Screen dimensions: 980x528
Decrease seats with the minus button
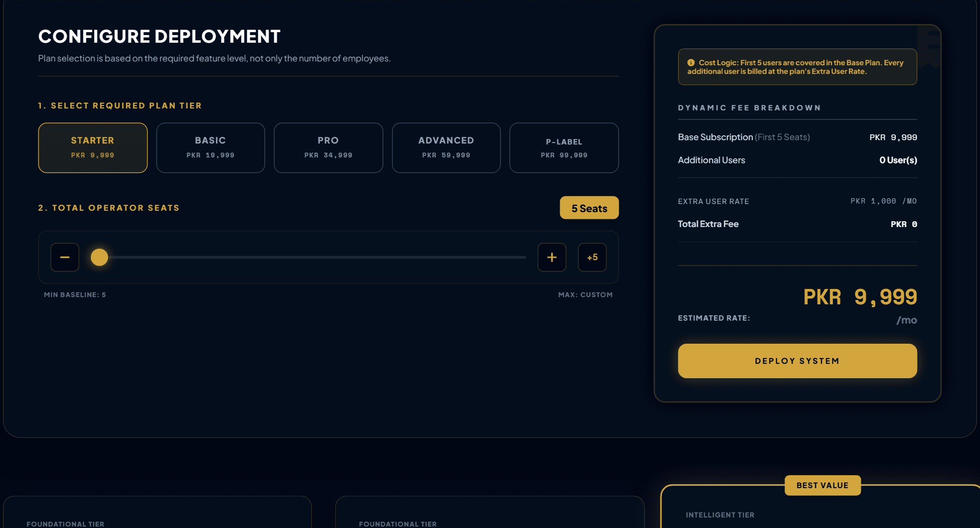(x=65, y=257)
